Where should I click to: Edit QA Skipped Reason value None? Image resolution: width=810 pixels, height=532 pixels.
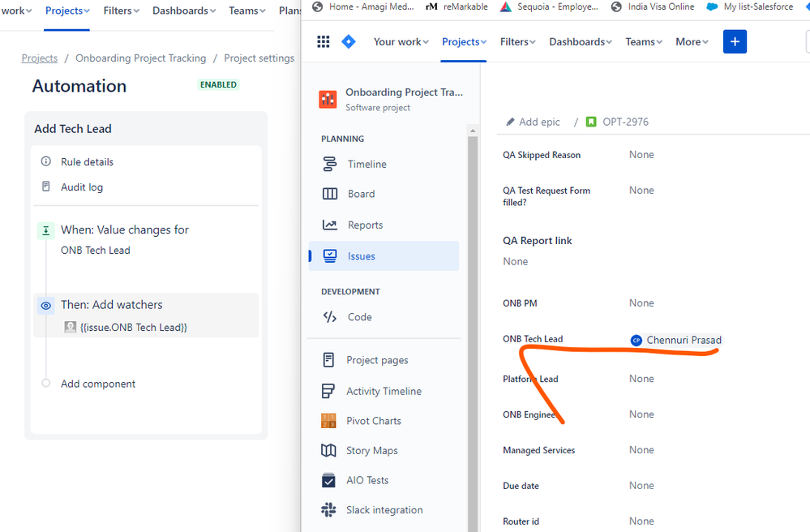point(641,155)
